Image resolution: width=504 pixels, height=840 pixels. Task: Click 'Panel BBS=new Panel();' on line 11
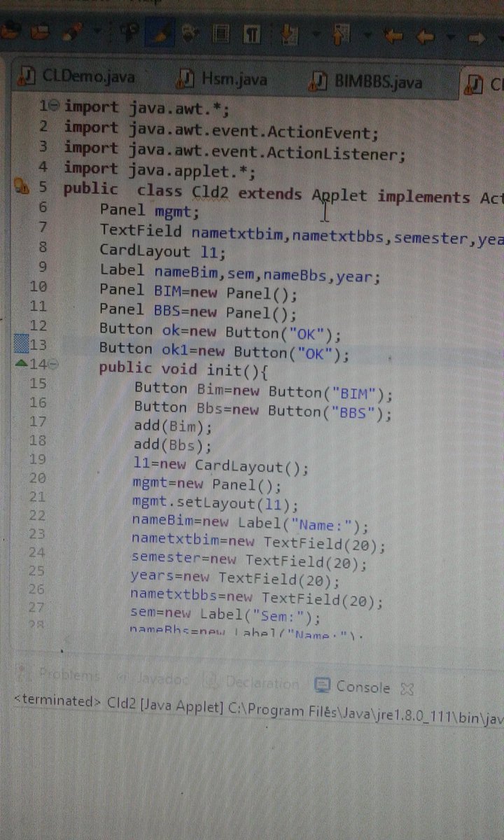pyautogui.click(x=197, y=310)
